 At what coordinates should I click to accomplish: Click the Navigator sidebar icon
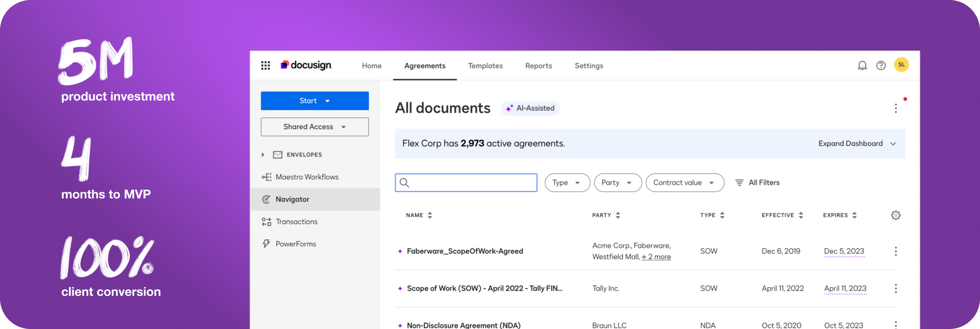[266, 199]
